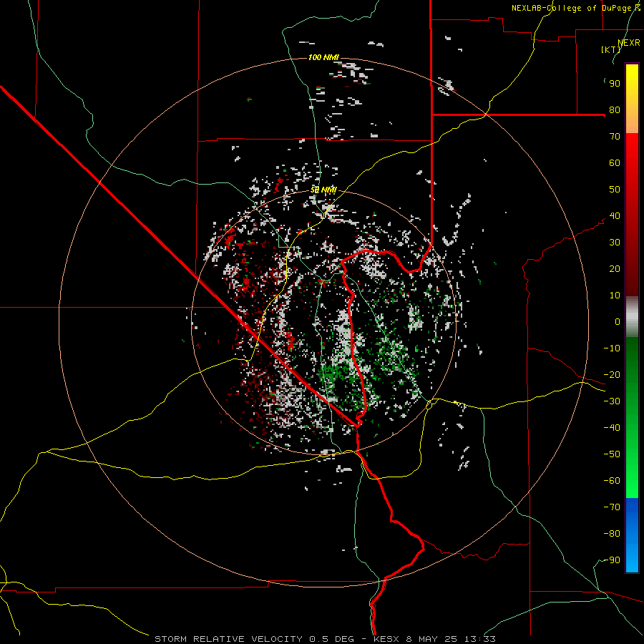Screen dimensions: 644x644
Task: Click the positive 70 scale label
Action: [x=615, y=137]
